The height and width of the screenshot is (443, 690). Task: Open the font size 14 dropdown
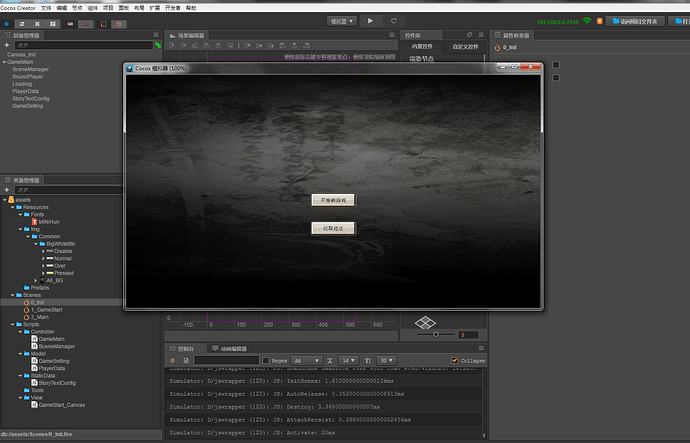(349, 360)
